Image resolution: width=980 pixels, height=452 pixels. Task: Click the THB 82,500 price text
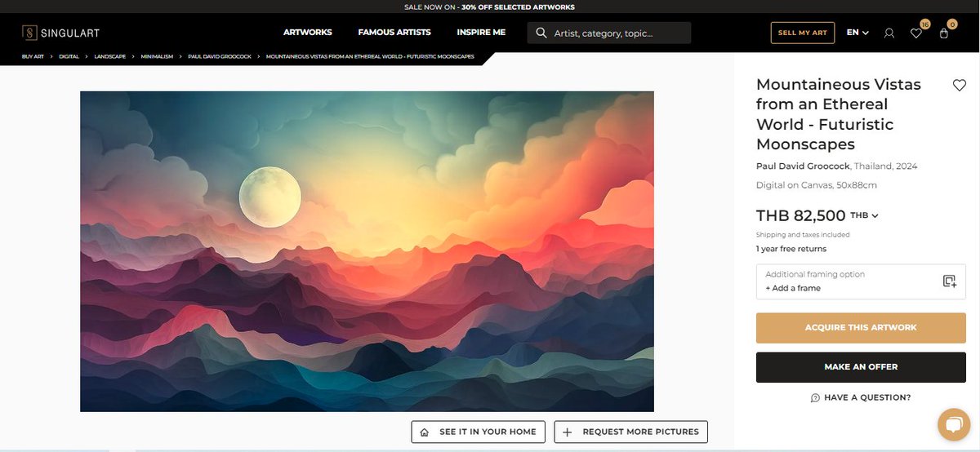pyautogui.click(x=800, y=216)
